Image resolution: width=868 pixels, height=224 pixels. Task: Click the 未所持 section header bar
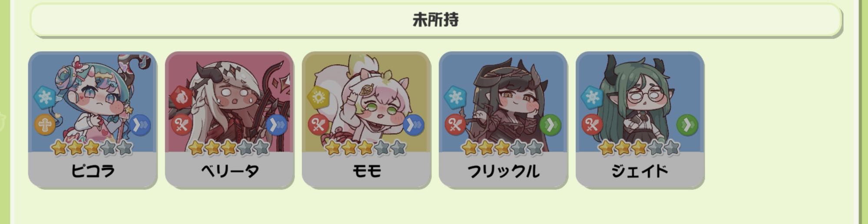436,20
